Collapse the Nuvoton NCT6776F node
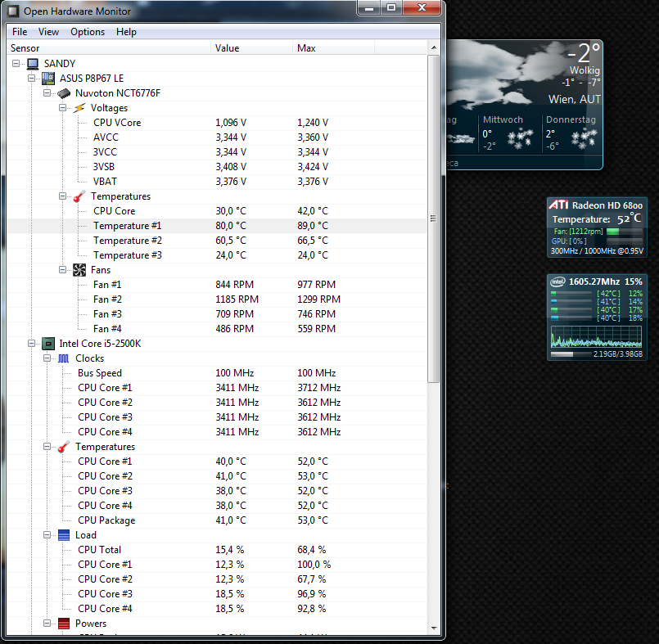 (x=47, y=93)
